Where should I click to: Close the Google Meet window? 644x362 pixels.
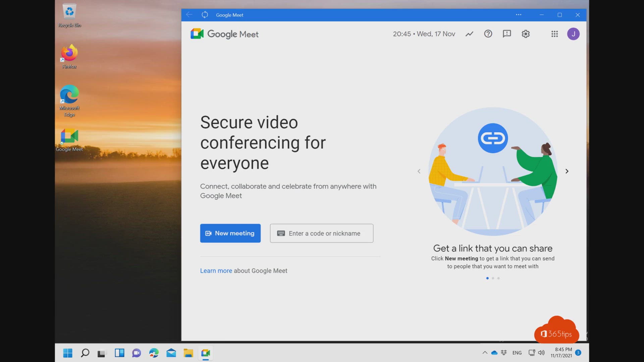coord(578,15)
